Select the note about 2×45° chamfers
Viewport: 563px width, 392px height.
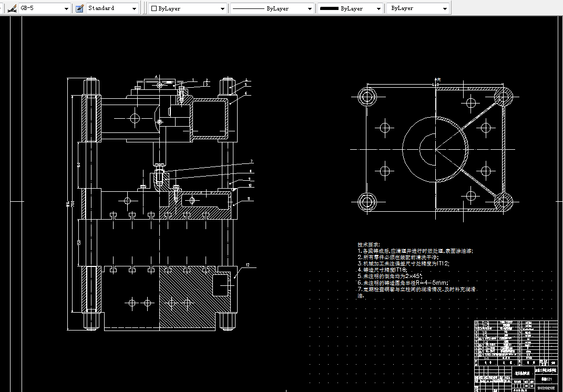point(390,276)
